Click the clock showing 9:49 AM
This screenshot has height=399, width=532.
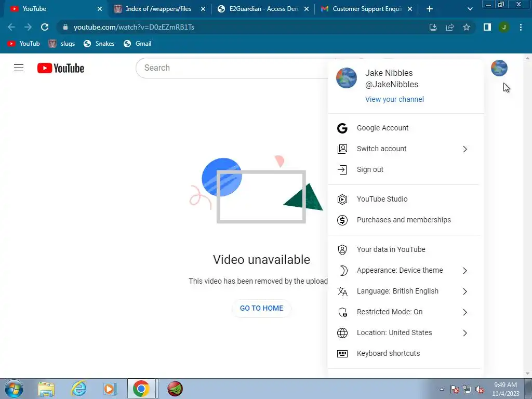click(505, 385)
